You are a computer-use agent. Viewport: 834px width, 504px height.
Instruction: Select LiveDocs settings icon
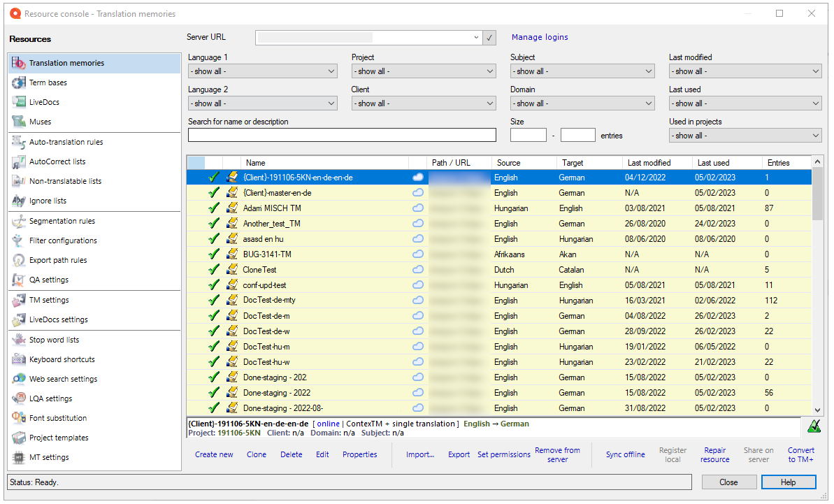pyautogui.click(x=19, y=320)
